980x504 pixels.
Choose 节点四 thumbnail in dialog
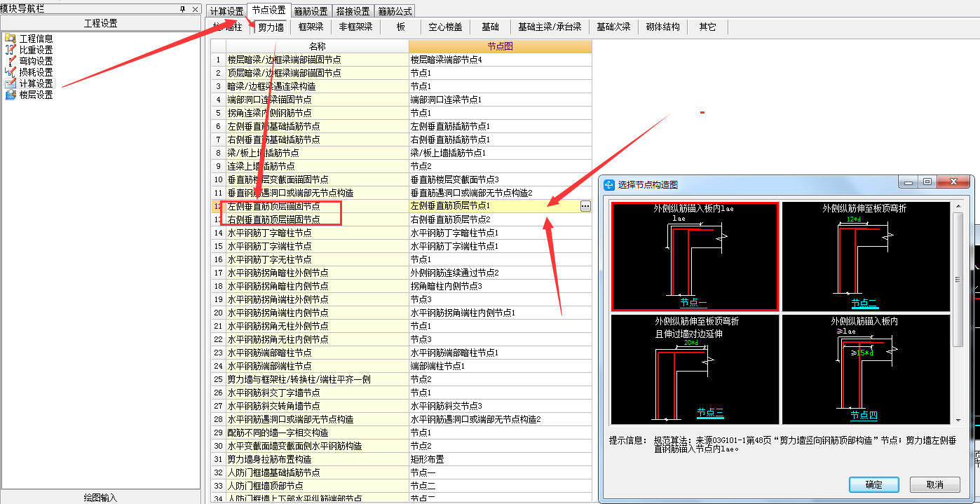866,369
